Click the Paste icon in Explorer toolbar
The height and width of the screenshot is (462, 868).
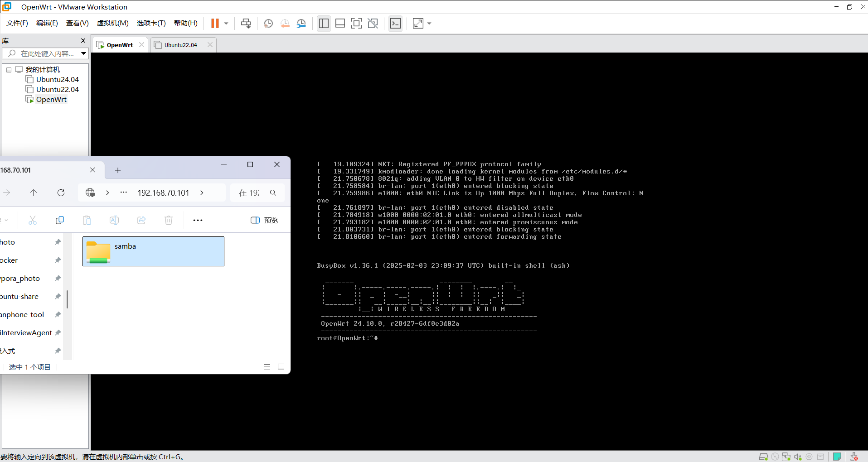pyautogui.click(x=87, y=220)
